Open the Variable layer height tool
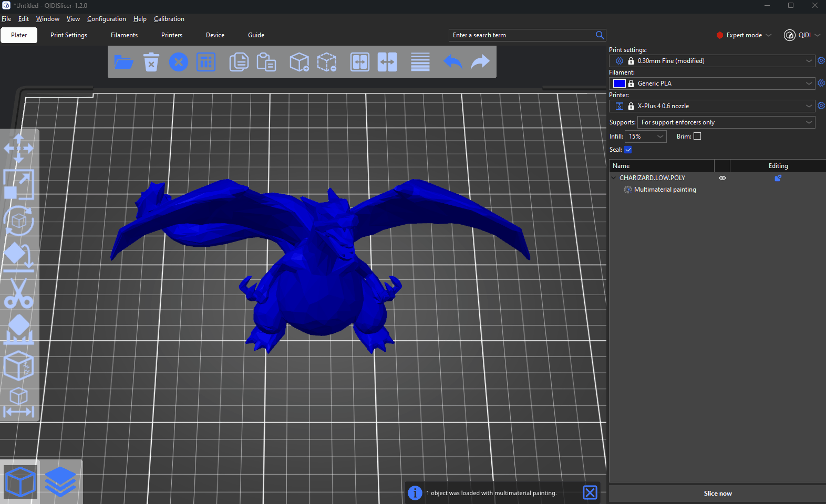The width and height of the screenshot is (826, 504). point(420,62)
